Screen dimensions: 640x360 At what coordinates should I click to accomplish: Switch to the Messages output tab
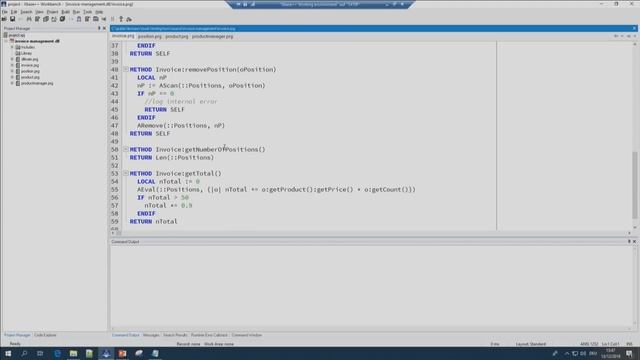[151, 335]
